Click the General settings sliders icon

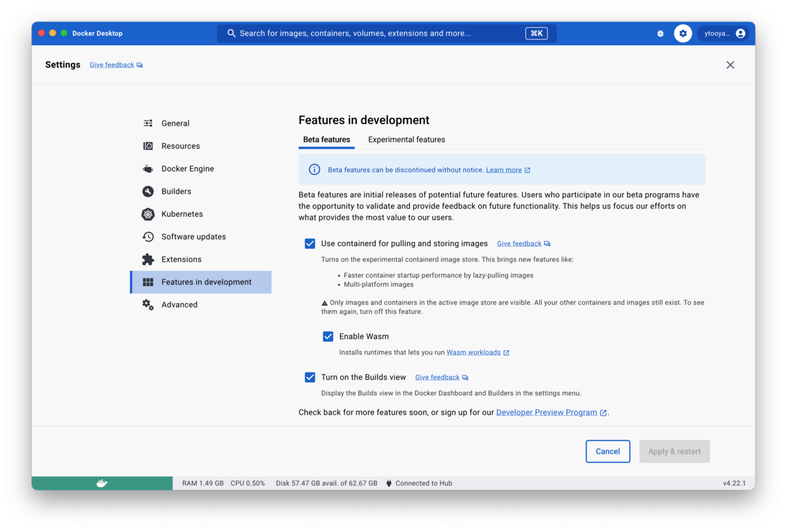point(148,123)
